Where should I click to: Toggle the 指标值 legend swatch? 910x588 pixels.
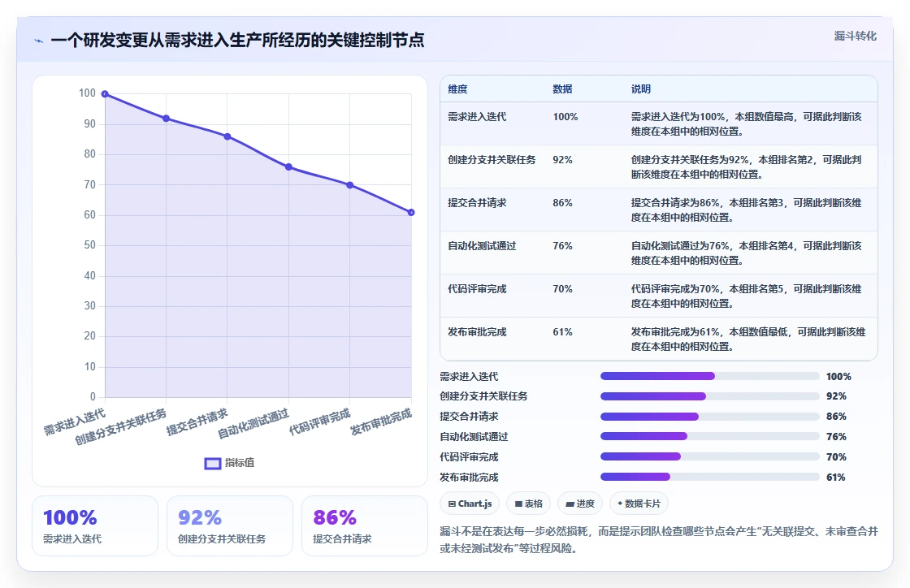click(x=213, y=463)
